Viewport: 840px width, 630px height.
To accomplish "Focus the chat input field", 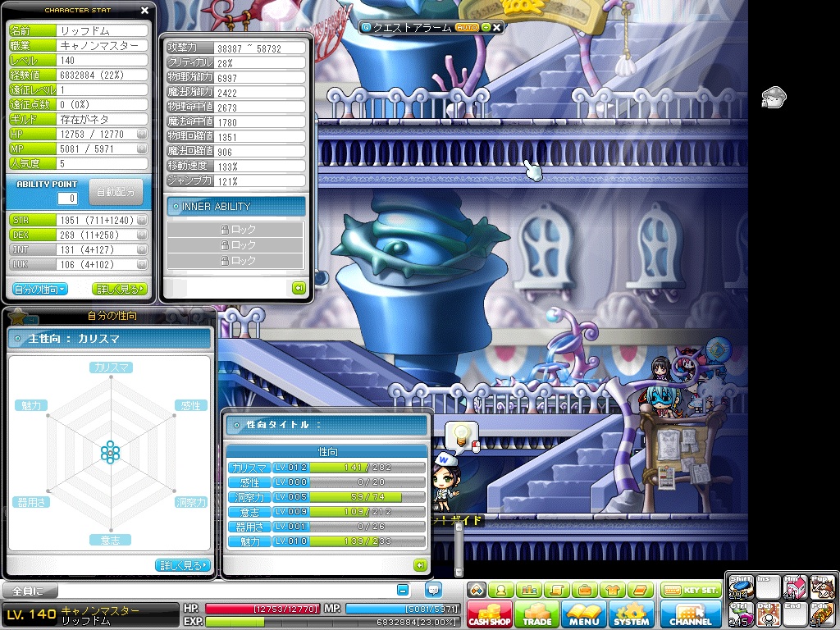I will pyautogui.click(x=226, y=591).
